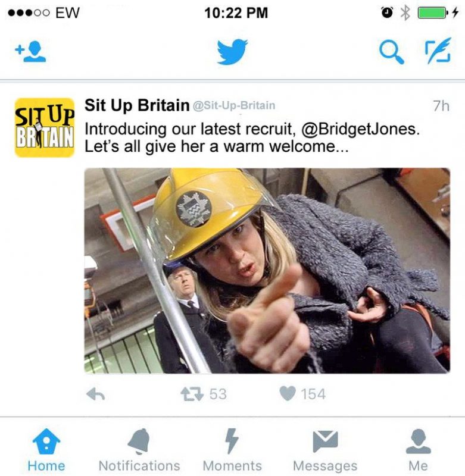Screen dimensions: 465x476
Task: Open the Messages tab
Action: tap(325, 450)
